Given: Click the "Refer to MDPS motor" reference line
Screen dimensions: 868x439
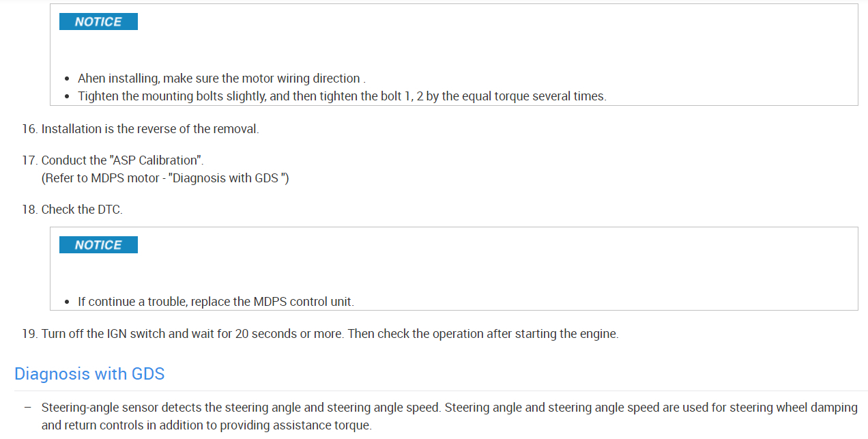Looking at the screenshot, I should [165, 178].
